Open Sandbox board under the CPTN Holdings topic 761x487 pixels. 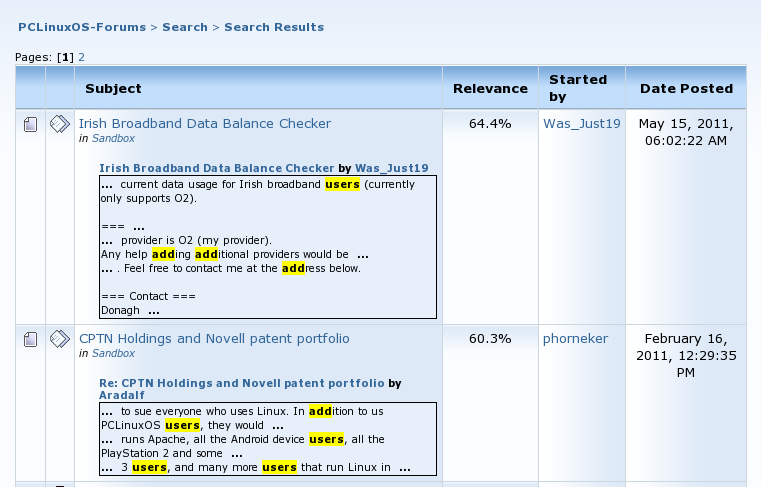(113, 354)
